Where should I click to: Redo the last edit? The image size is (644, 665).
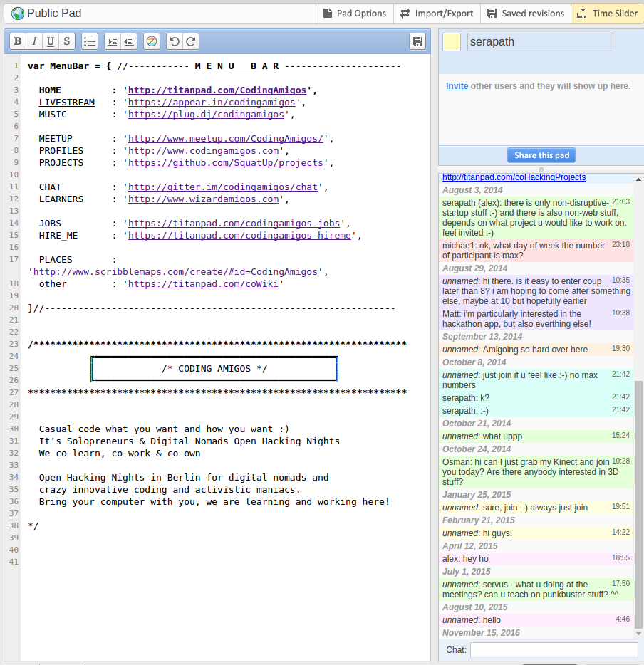(191, 41)
